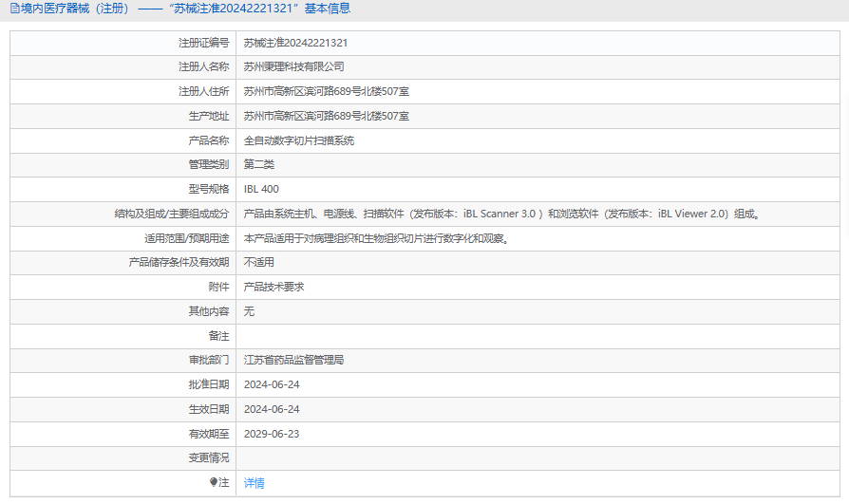Click the label 有效期至

point(209,434)
